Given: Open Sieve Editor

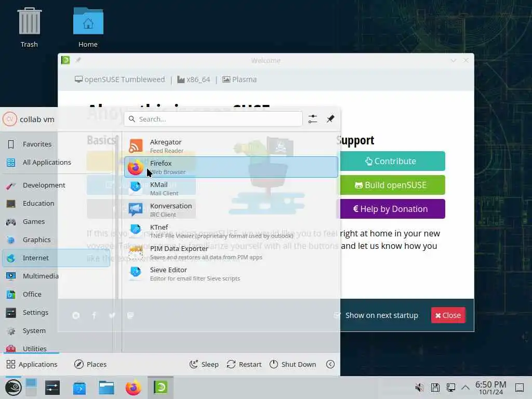Looking at the screenshot, I should click(231, 274).
